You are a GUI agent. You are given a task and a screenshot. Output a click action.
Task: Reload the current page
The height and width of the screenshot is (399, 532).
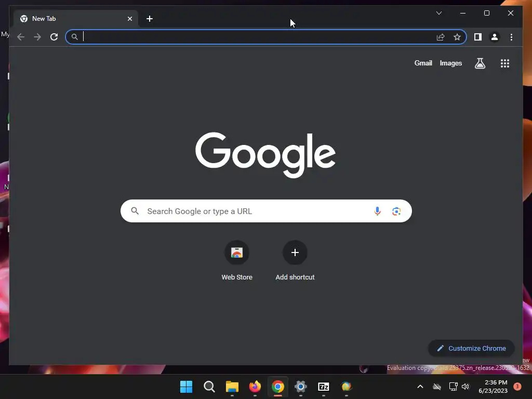click(54, 37)
